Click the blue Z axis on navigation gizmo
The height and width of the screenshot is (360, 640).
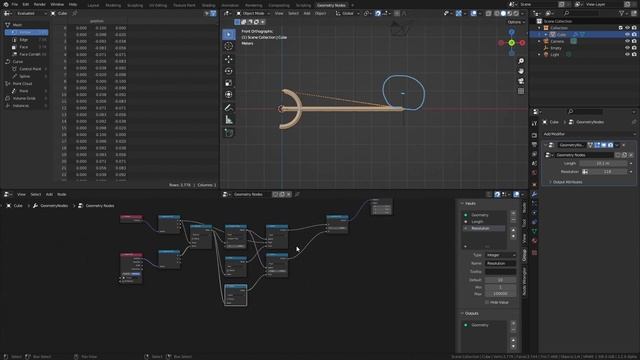click(x=511, y=32)
